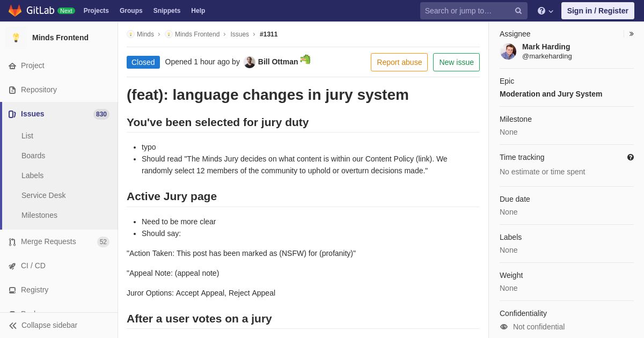Screen dimensions: 644x338
Task: Click the Merge Requests count badge 52
Action: pos(103,242)
